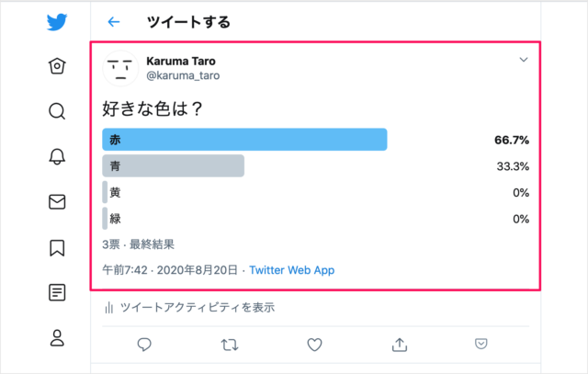588x374 pixels.
Task: View tweet activity (ツイートアクティビティを表示)
Action: pos(188,307)
